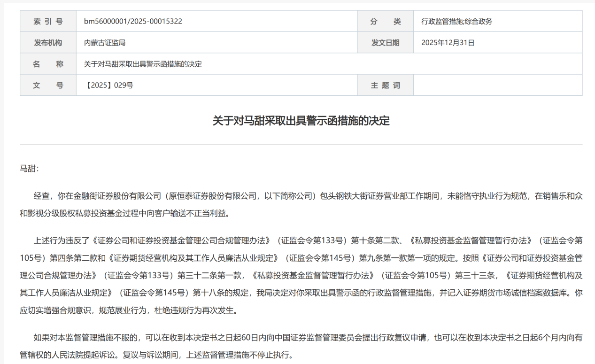Click the 索引号 label cell
Viewport: 595px width, 364px height.
[x=48, y=22]
